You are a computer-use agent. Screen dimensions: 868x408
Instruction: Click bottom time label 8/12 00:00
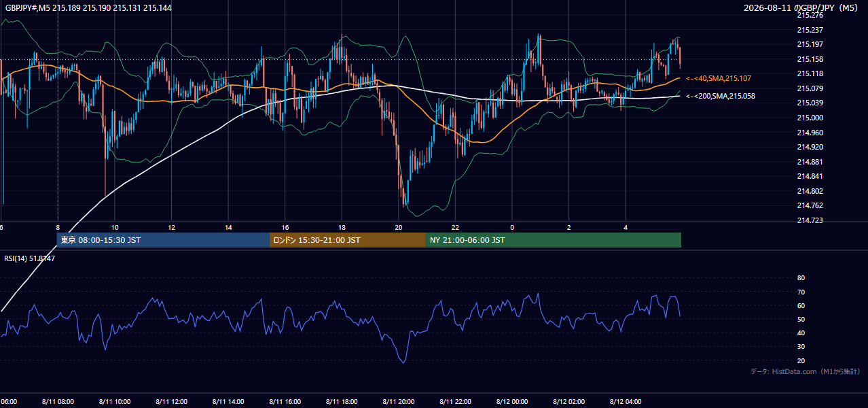(512, 402)
